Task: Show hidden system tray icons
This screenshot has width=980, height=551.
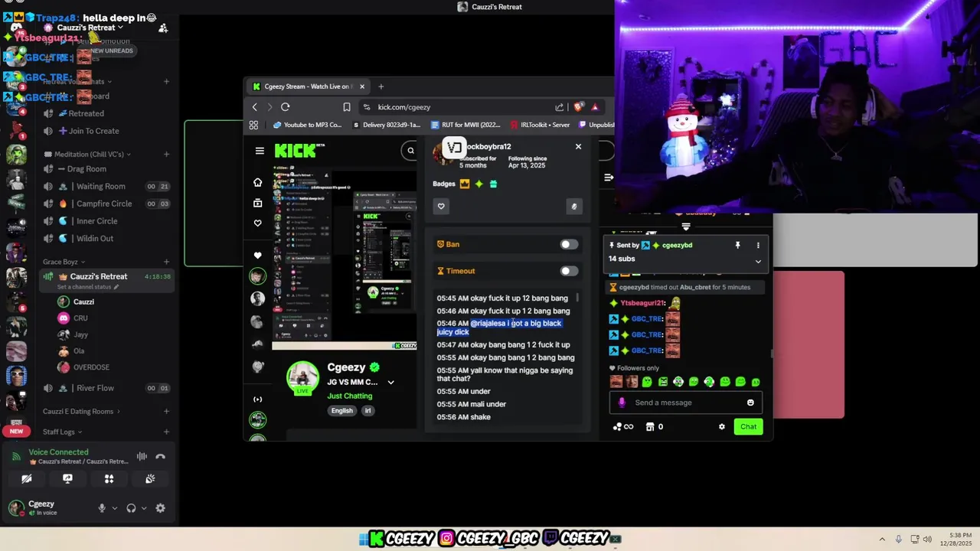Action: click(882, 540)
